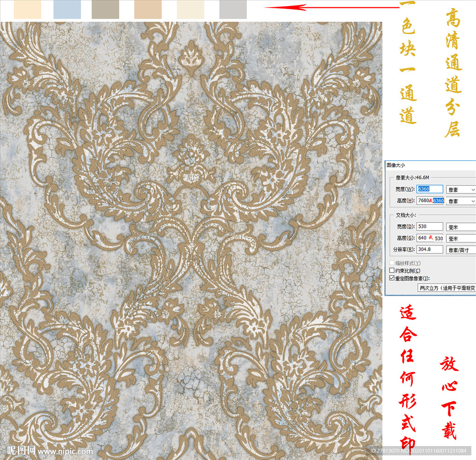Click the 图像大小 dialog title

(x=396, y=165)
